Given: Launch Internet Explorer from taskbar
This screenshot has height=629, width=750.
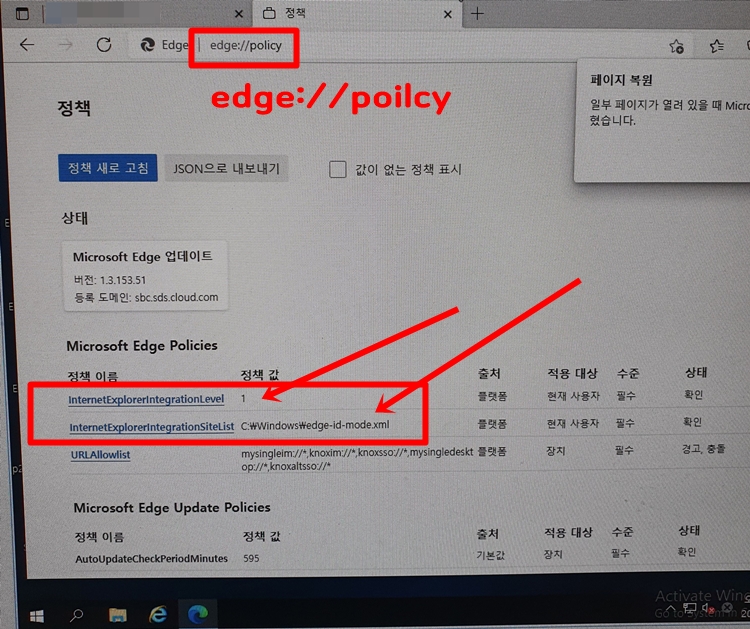Looking at the screenshot, I should point(158,614).
